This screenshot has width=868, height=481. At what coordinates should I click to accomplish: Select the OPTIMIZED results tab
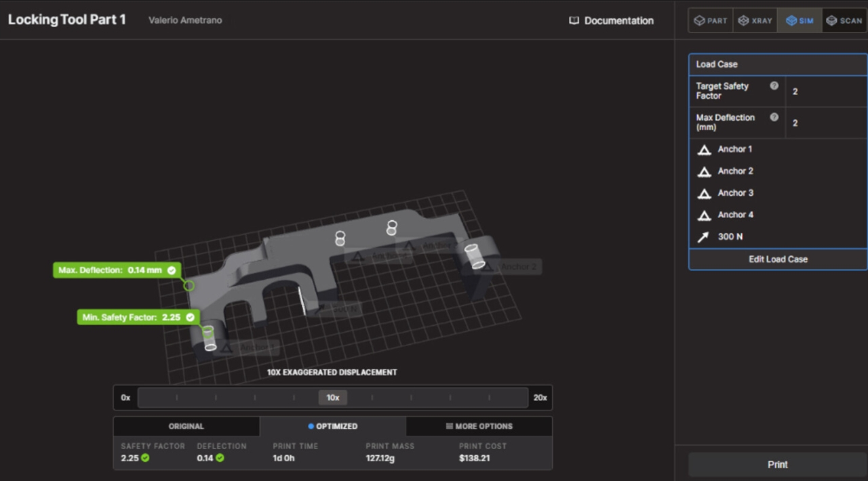pyautogui.click(x=332, y=426)
